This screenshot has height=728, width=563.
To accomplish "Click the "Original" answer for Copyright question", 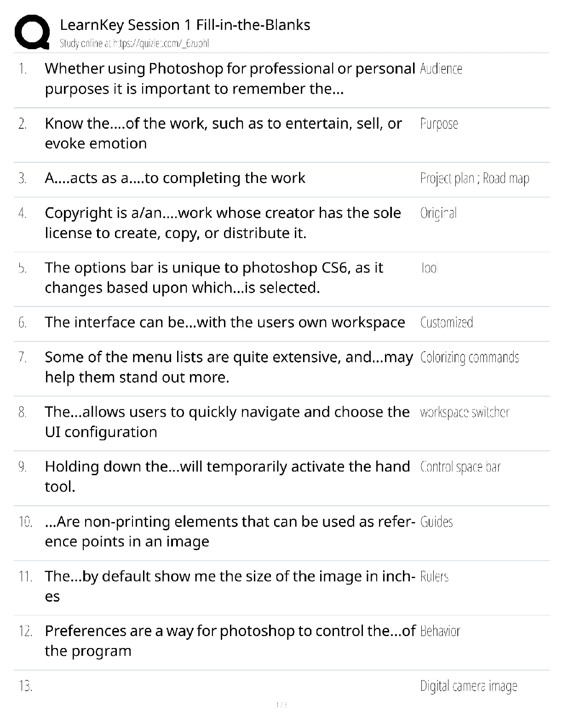I will 438,213.
